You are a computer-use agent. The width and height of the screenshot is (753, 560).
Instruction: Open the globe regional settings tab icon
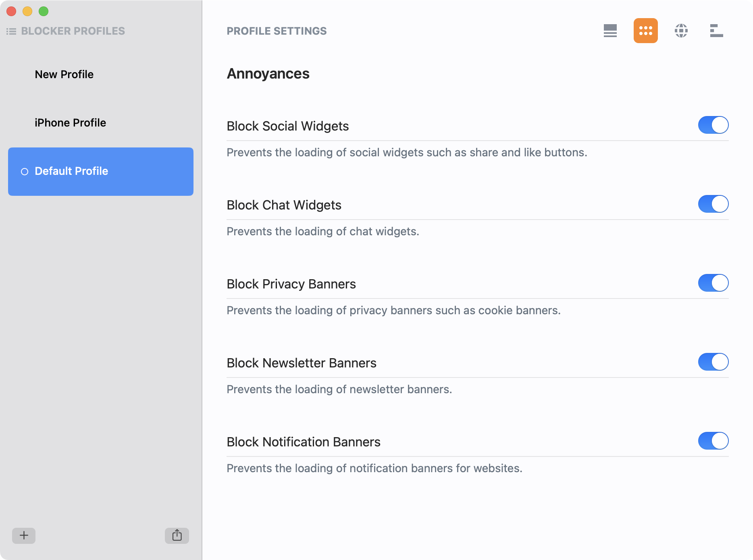[681, 31]
